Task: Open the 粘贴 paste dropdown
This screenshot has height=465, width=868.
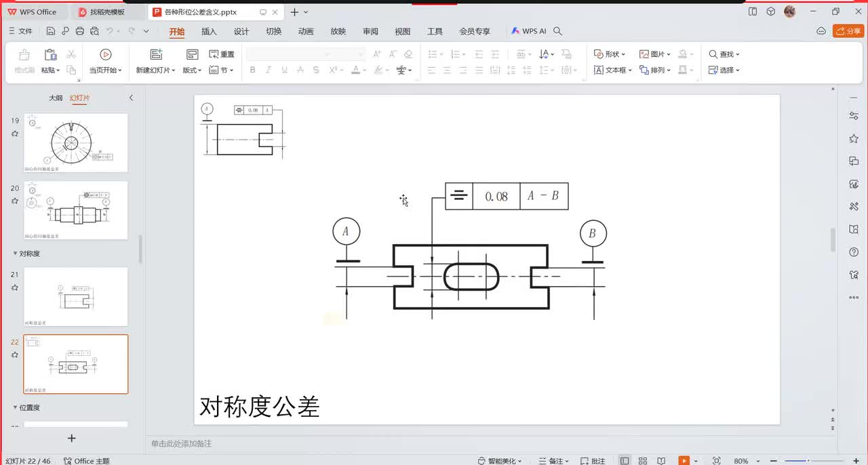Action: click(x=51, y=70)
